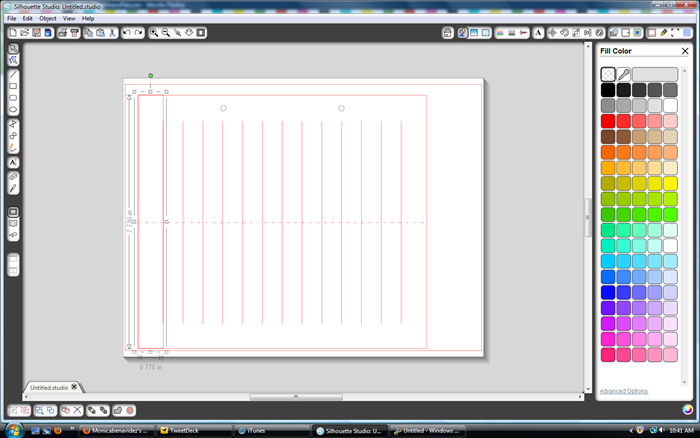Click the Print icon in toolbar

point(62,33)
